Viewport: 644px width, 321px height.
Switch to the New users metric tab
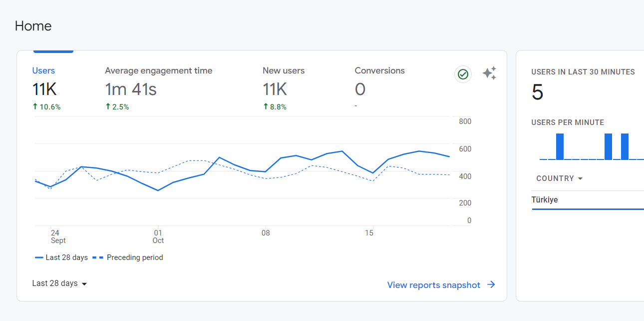pos(284,88)
